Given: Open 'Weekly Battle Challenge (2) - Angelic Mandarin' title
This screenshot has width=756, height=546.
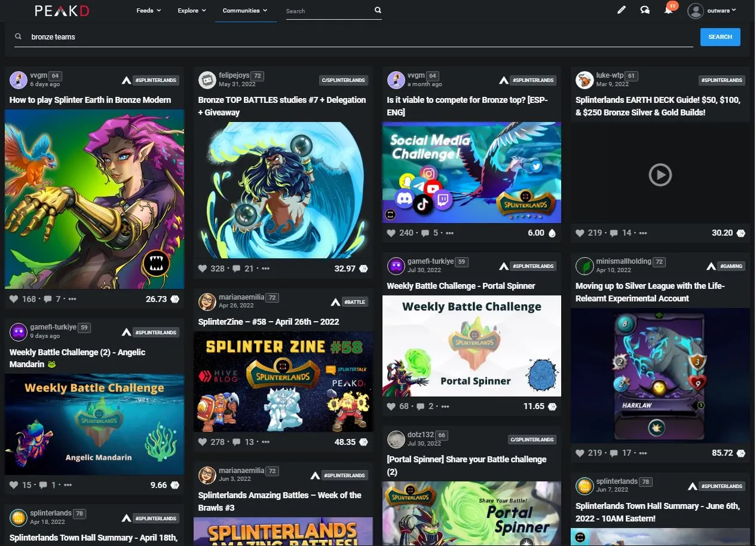Looking at the screenshot, I should click(x=78, y=358).
